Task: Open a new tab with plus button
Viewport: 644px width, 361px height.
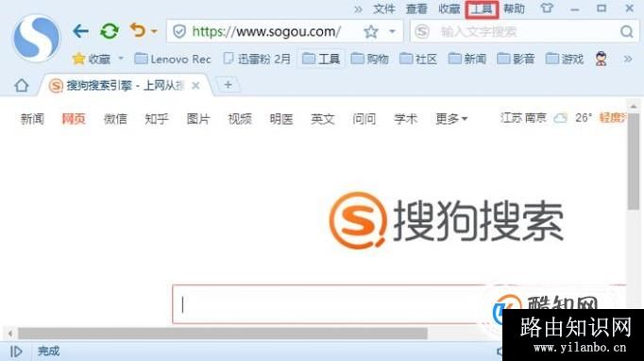Action: pyautogui.click(x=228, y=85)
